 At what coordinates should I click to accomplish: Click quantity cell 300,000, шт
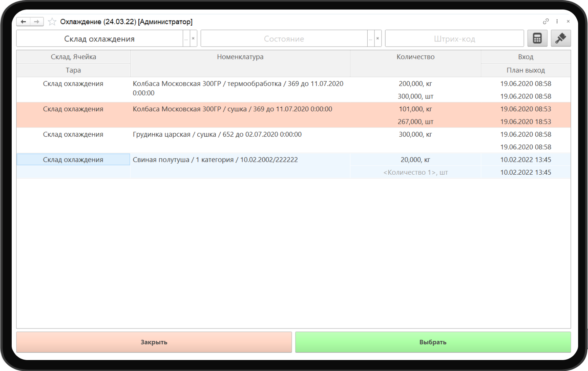click(416, 96)
